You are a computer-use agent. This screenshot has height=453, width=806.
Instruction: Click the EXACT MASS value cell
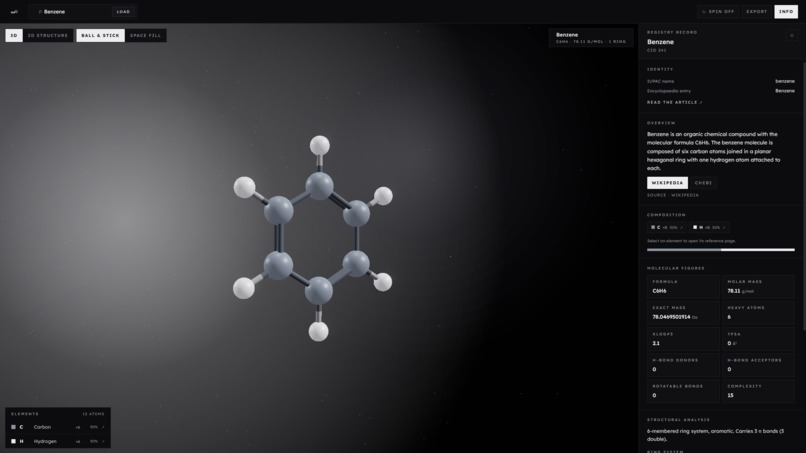(x=683, y=313)
